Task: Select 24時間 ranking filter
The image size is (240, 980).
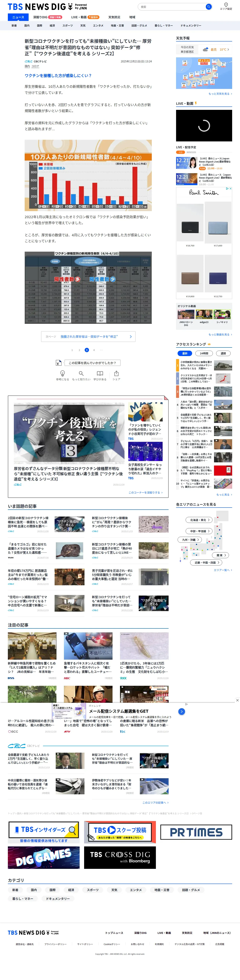Action: (x=204, y=353)
